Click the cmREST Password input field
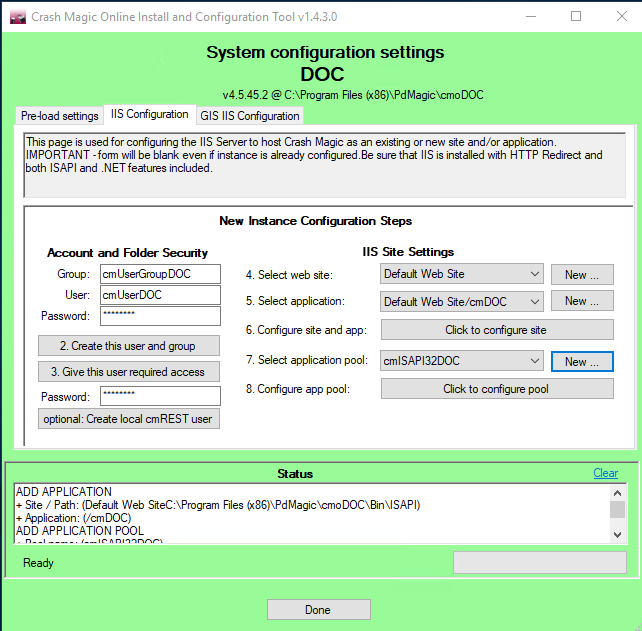642x631 pixels. coord(159,397)
